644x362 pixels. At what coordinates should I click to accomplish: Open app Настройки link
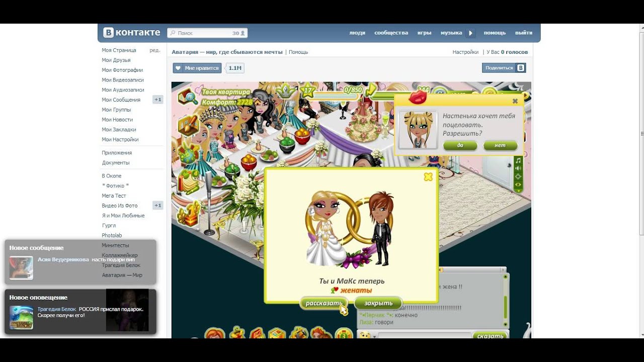(465, 52)
